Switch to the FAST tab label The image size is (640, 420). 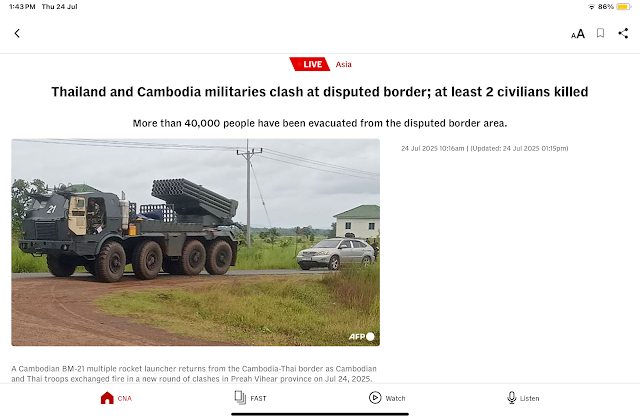tap(258, 398)
